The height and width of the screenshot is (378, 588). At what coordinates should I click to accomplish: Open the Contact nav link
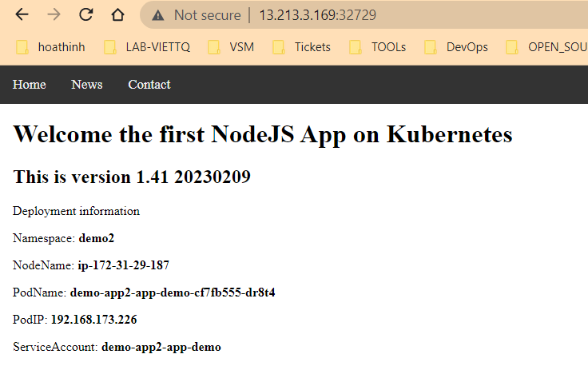tap(149, 85)
